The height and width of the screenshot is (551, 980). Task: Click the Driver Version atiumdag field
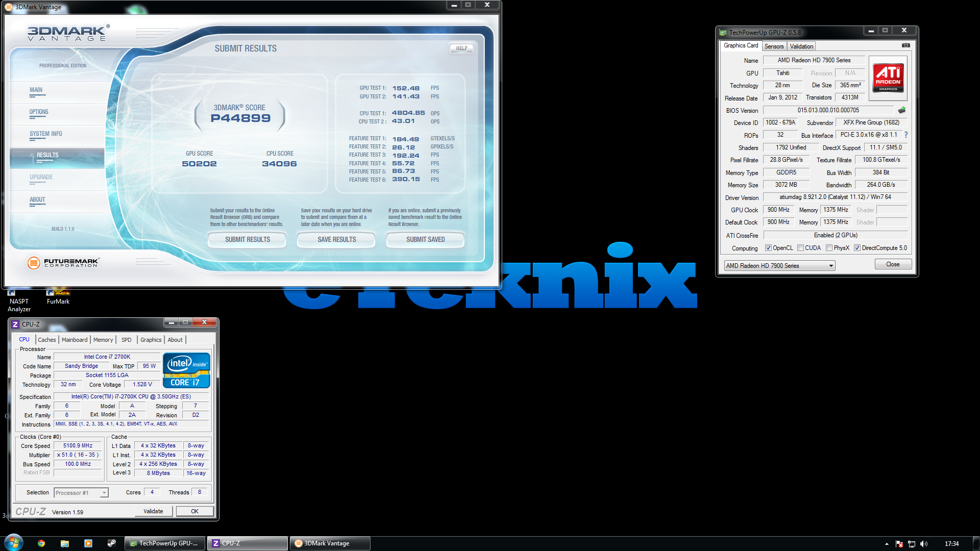pos(835,197)
